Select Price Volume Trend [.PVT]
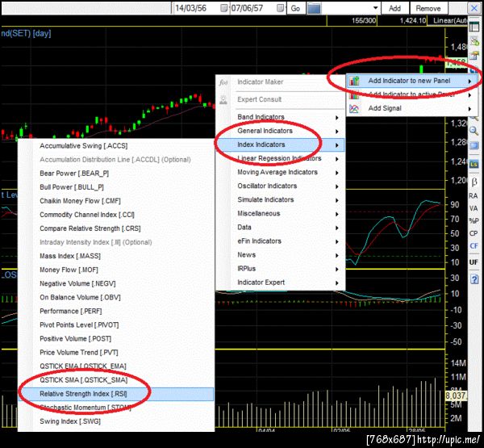Image resolution: width=484 pixels, height=448 pixels. tap(116, 353)
